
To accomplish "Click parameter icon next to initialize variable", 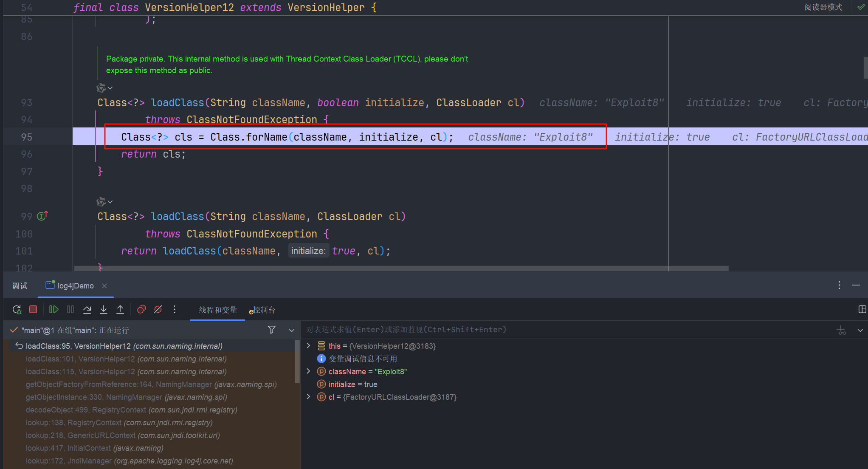I will pos(321,384).
